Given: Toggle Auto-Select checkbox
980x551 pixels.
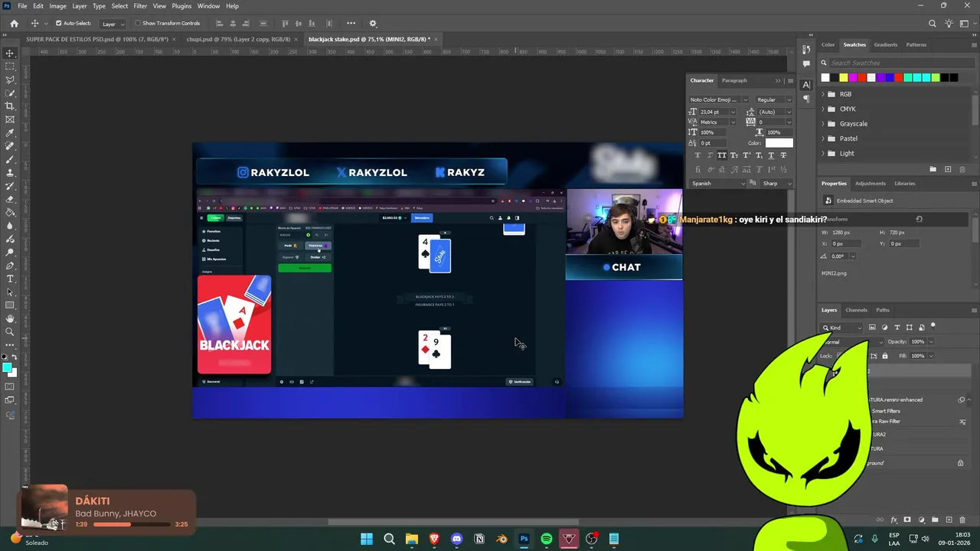Looking at the screenshot, I should pos(58,23).
